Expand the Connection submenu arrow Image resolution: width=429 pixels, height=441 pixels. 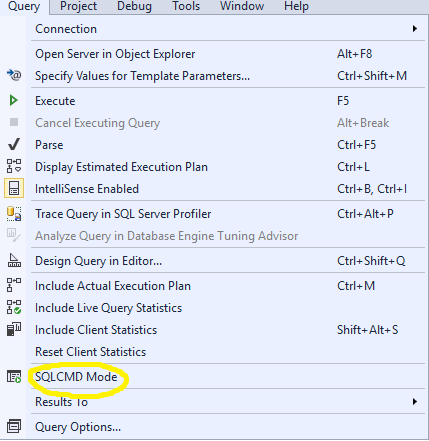[x=415, y=29]
